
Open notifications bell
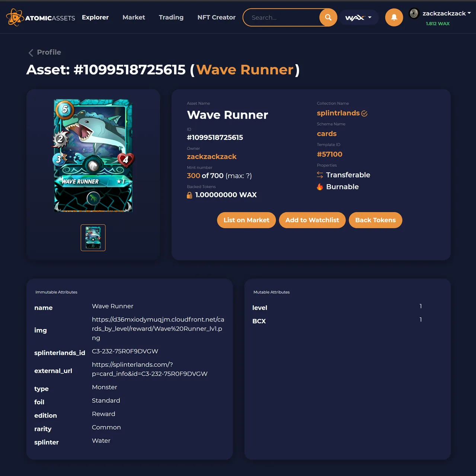[394, 17]
